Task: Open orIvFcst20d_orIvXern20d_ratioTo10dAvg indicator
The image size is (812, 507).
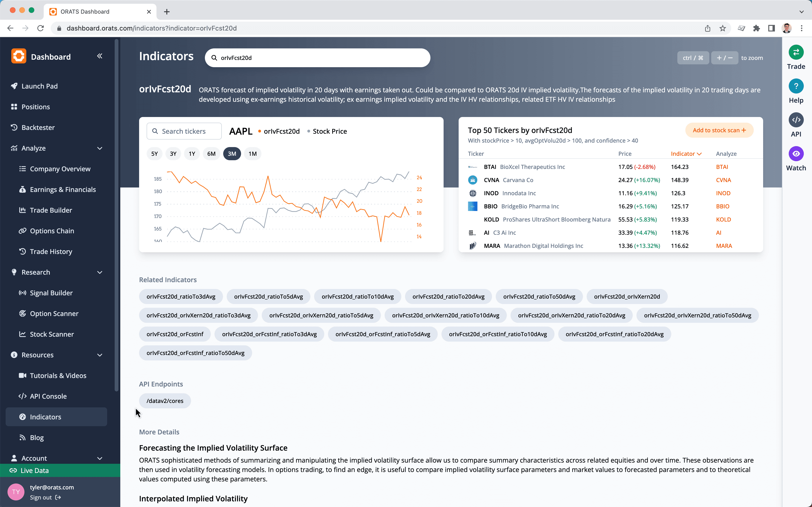Action: (x=445, y=315)
